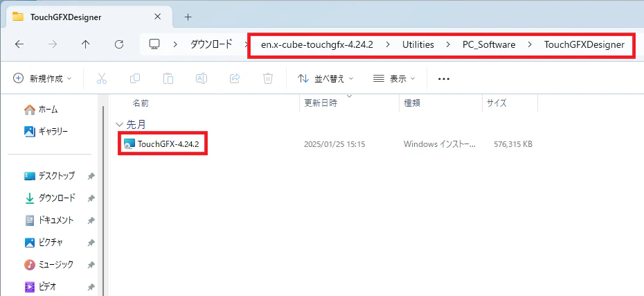
Task: Click the pin icon next to デスクトップ
Action: coord(91,176)
